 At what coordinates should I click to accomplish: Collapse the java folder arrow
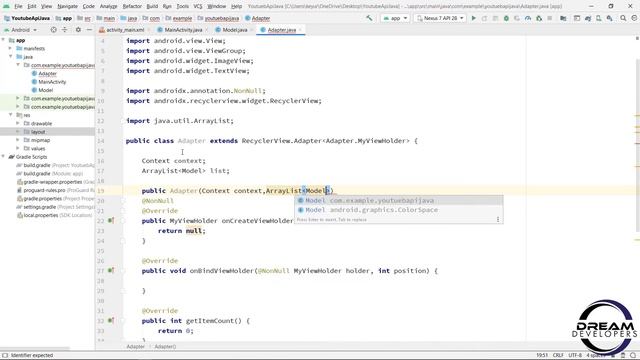point(11,57)
